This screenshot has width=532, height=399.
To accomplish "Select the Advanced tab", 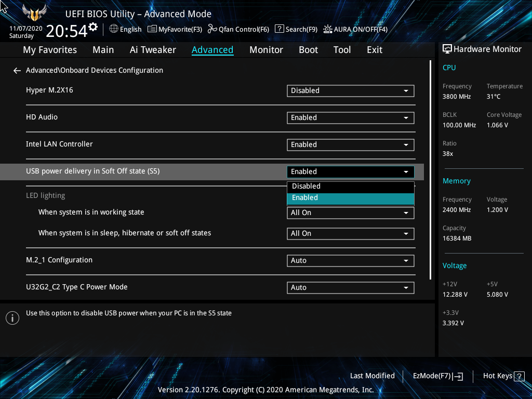I will click(212, 50).
